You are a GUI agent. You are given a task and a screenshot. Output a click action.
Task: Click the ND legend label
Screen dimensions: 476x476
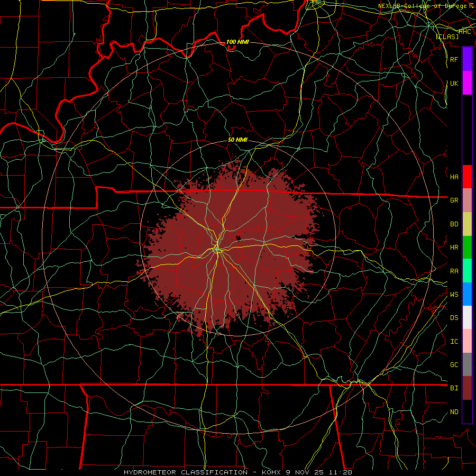coord(454,412)
